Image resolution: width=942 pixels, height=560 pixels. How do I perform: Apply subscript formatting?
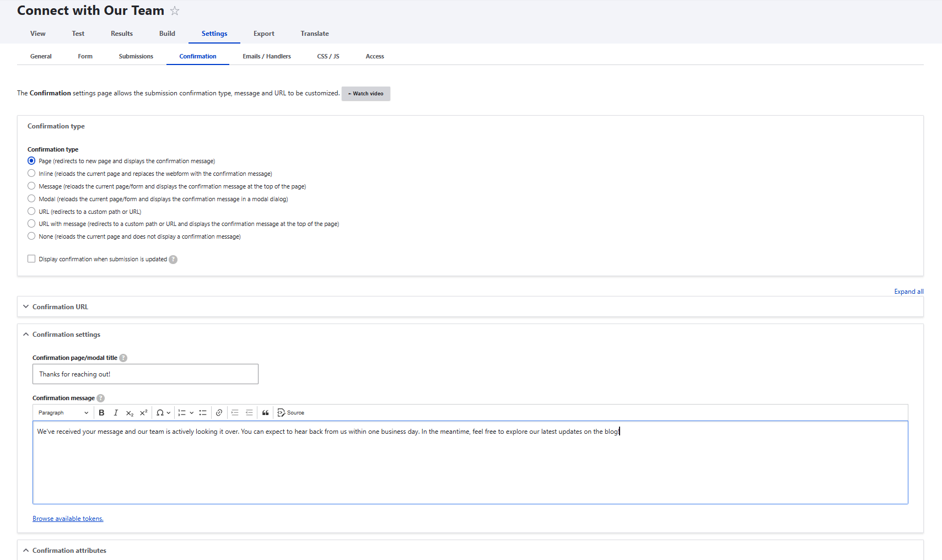tap(130, 412)
